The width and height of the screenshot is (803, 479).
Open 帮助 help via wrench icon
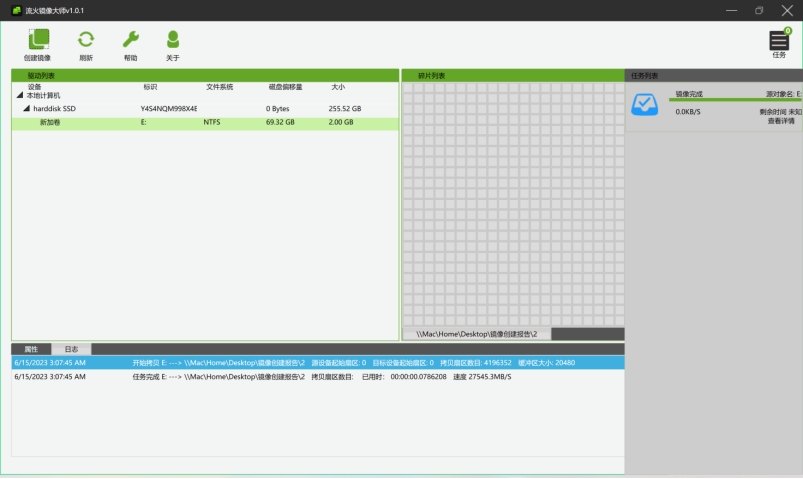(x=130, y=40)
